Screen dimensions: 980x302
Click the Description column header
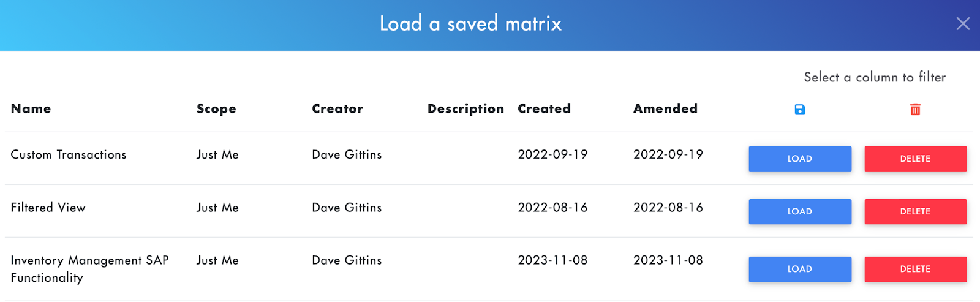tap(466, 109)
